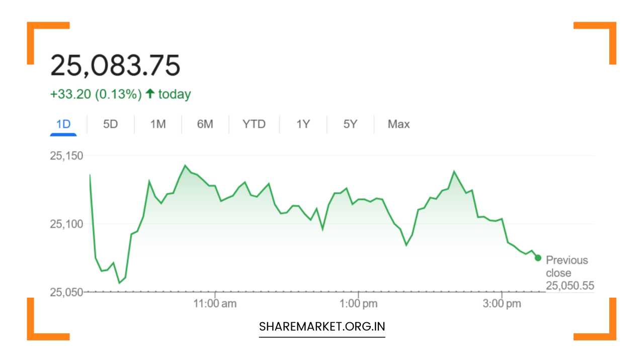Image resolution: width=644 pixels, height=362 pixels.
Task: Click the green end-point dot on chart
Action: tap(538, 258)
